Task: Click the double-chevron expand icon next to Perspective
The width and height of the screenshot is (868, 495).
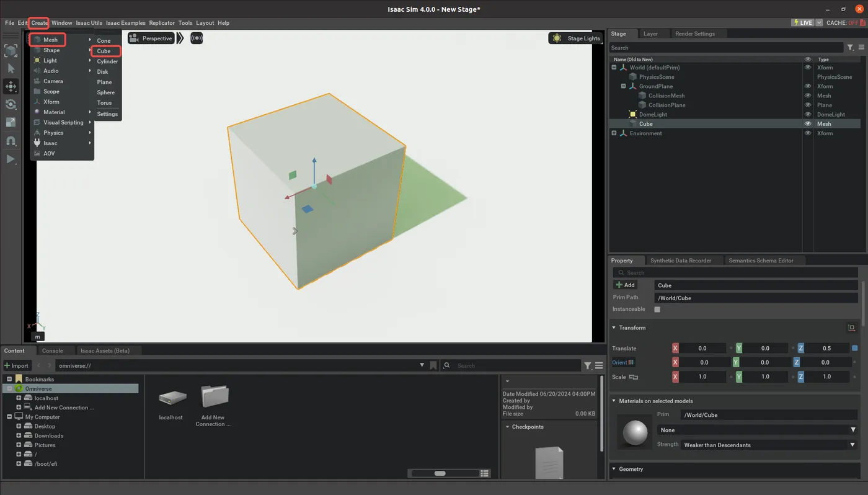Action: [x=180, y=38]
